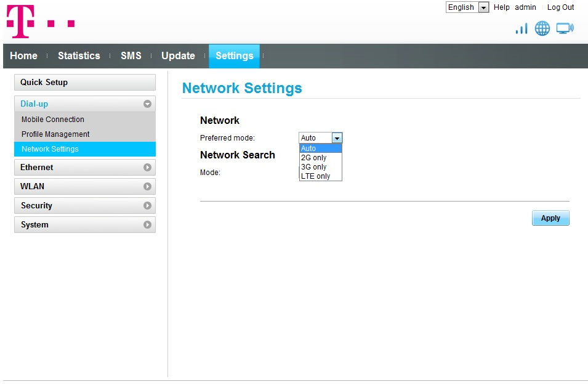Image resolution: width=588 pixels, height=384 pixels.
Task: Expand Ethernet section arrow icon
Action: click(147, 168)
